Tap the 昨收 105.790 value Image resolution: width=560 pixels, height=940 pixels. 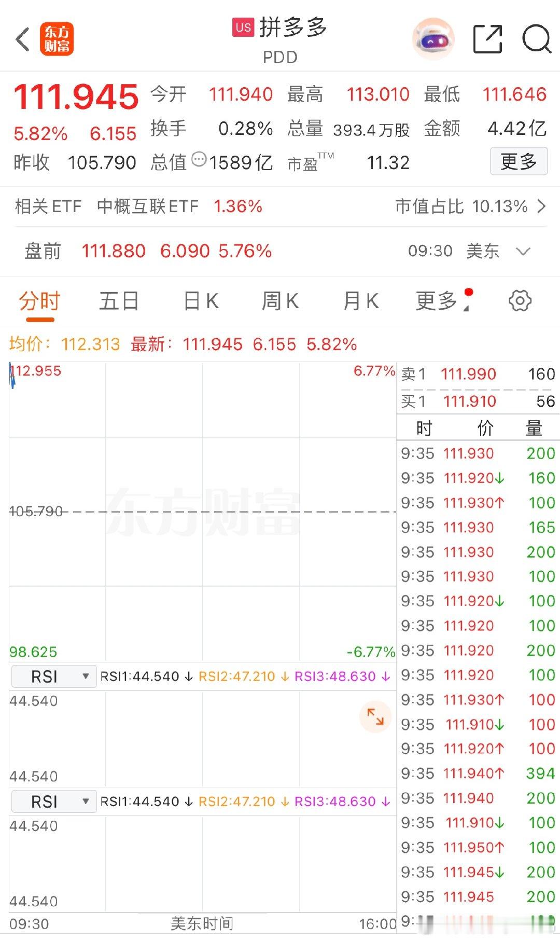(x=102, y=163)
